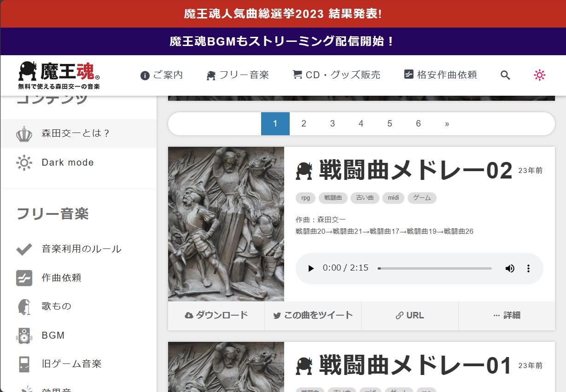Open the 格安作曲依頼 menu
Viewport: 566px width, 392px height.
440,75
